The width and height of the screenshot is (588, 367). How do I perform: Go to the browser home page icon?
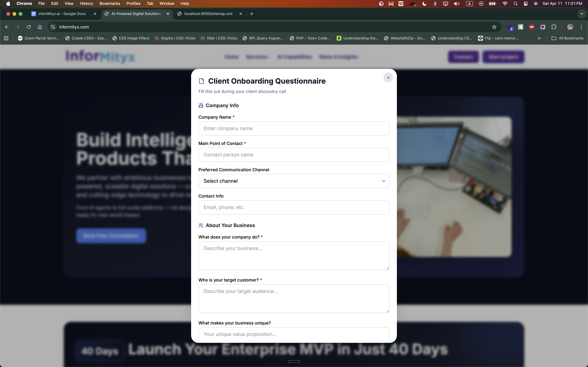pyautogui.click(x=40, y=27)
